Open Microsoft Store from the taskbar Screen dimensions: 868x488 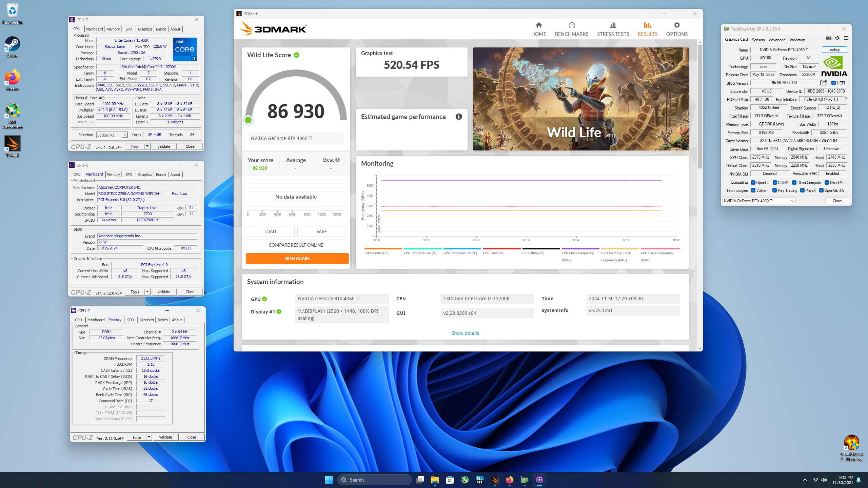[x=450, y=480]
